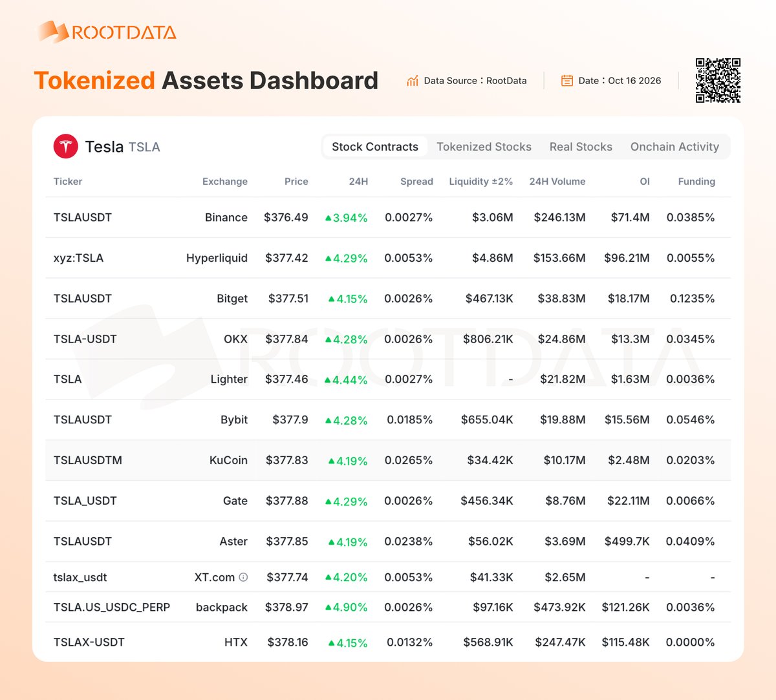
Task: Click the TSLAX-USDT ticker
Action: [x=89, y=642]
